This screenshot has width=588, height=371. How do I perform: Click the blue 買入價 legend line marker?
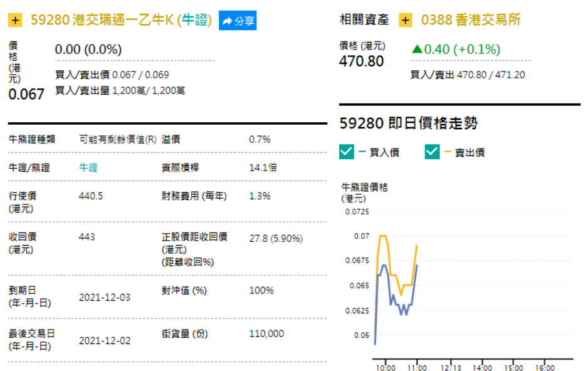(x=362, y=152)
